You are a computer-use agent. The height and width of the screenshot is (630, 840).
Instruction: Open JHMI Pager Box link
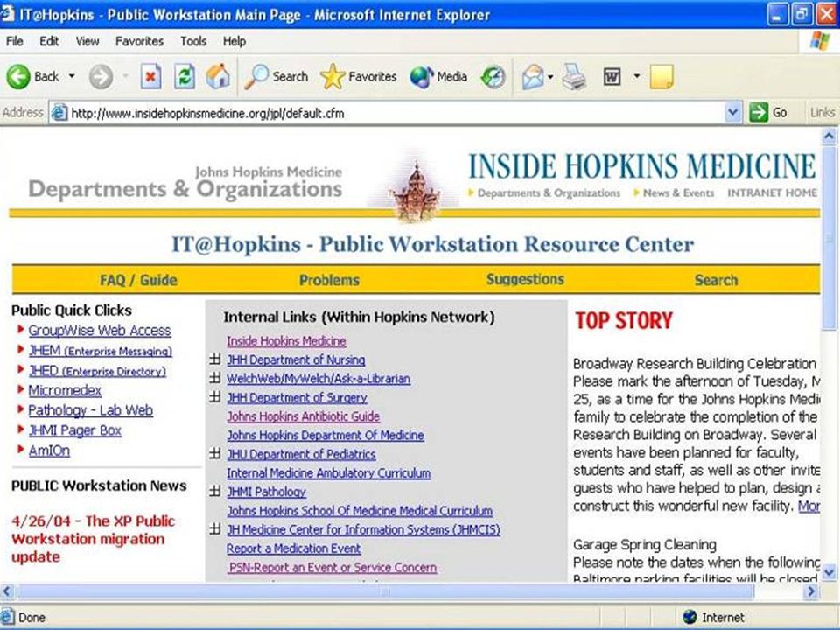pyautogui.click(x=74, y=430)
